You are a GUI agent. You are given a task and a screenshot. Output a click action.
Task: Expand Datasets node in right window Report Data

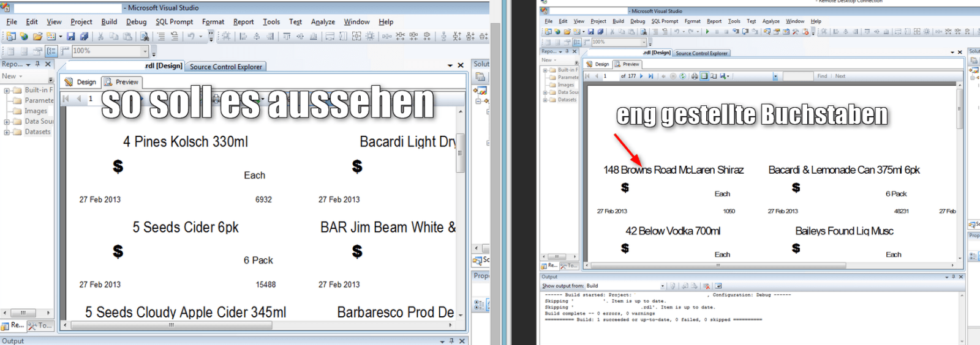[545, 100]
